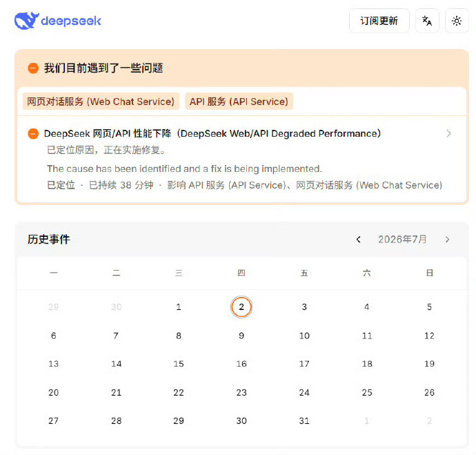This screenshot has width=476, height=455.
Task: Select highlighted day 2 in July row
Action: point(241,307)
